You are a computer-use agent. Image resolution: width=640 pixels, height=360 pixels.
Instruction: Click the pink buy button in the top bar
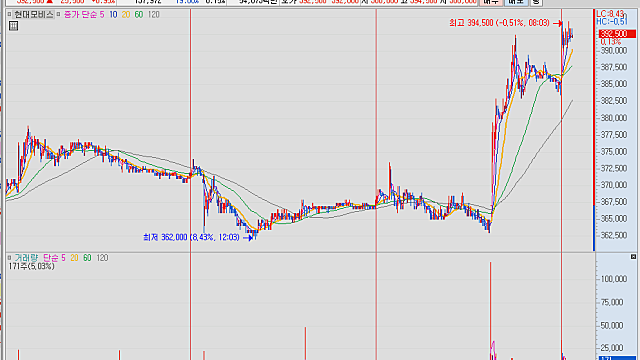pos(490,2)
